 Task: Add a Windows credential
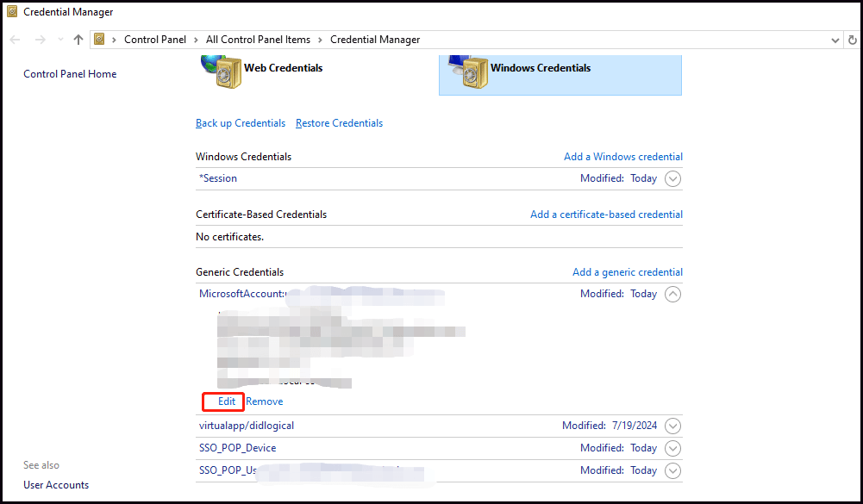point(623,157)
